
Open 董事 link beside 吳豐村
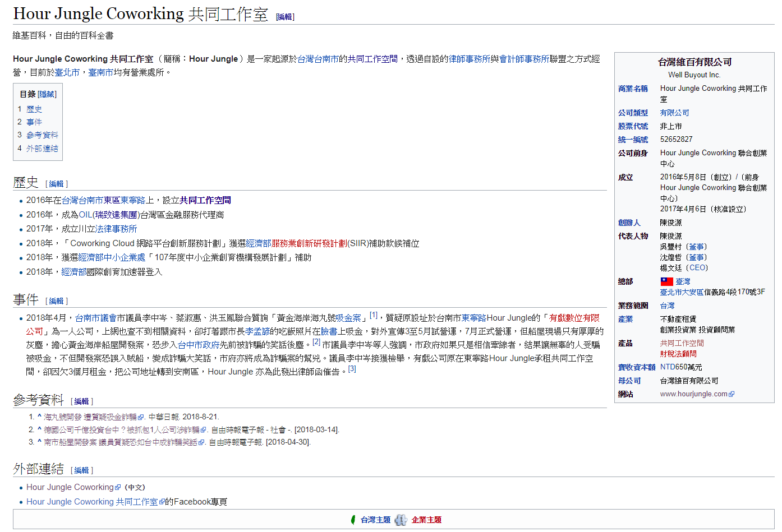(696, 247)
